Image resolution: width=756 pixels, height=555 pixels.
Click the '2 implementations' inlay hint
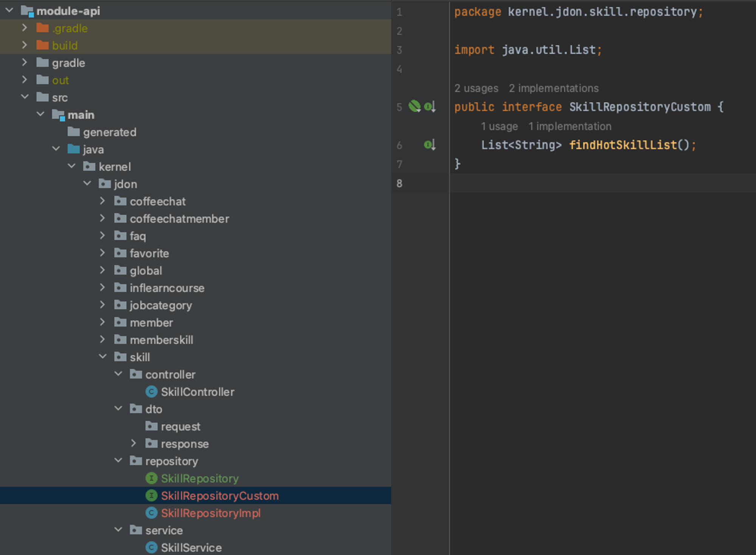click(x=553, y=88)
